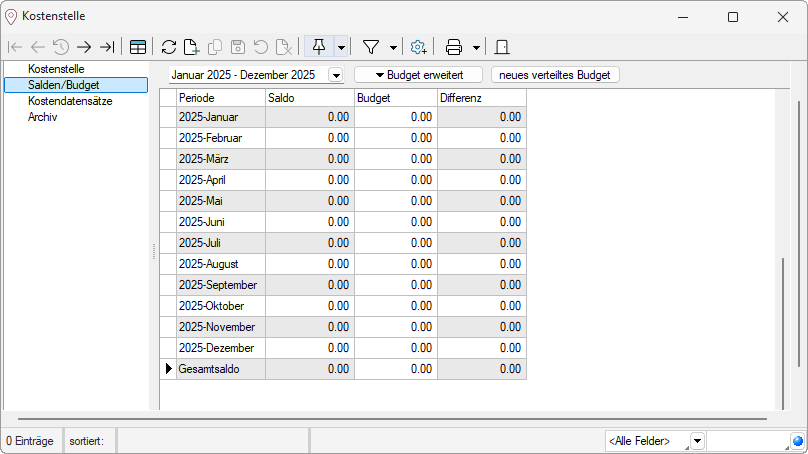Open the period range dropdown
Image resolution: width=808 pixels, height=454 pixels.
pos(335,75)
